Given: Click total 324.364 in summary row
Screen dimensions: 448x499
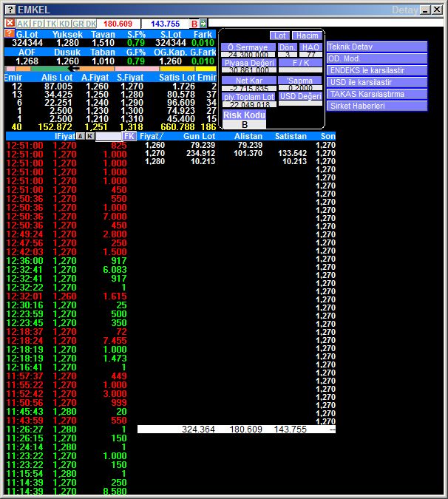Looking at the screenshot, I should coord(198,430).
